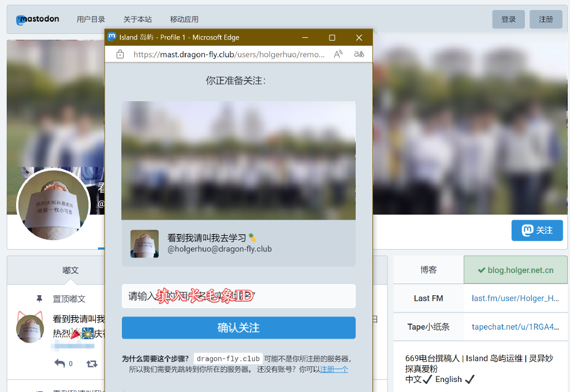Click the pin icon next to 置顶嘟文
The width and height of the screenshot is (570, 392).
39,299
